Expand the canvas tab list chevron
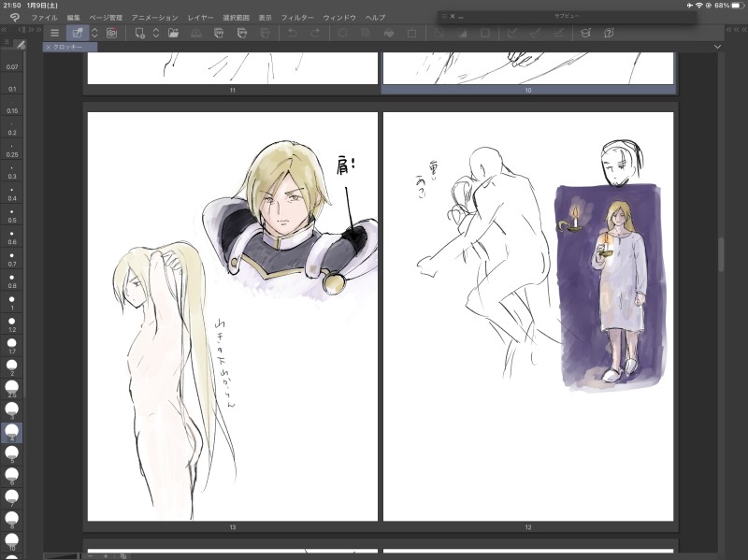 click(717, 47)
